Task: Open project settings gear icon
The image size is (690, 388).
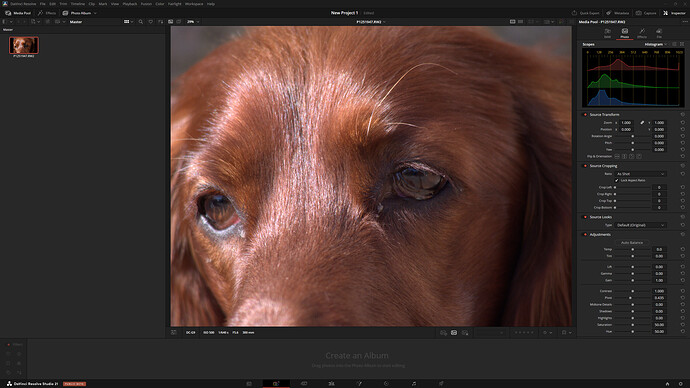Action: tap(680, 384)
